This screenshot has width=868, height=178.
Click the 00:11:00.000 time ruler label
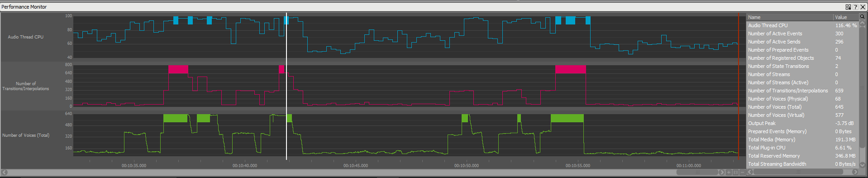coord(689,166)
